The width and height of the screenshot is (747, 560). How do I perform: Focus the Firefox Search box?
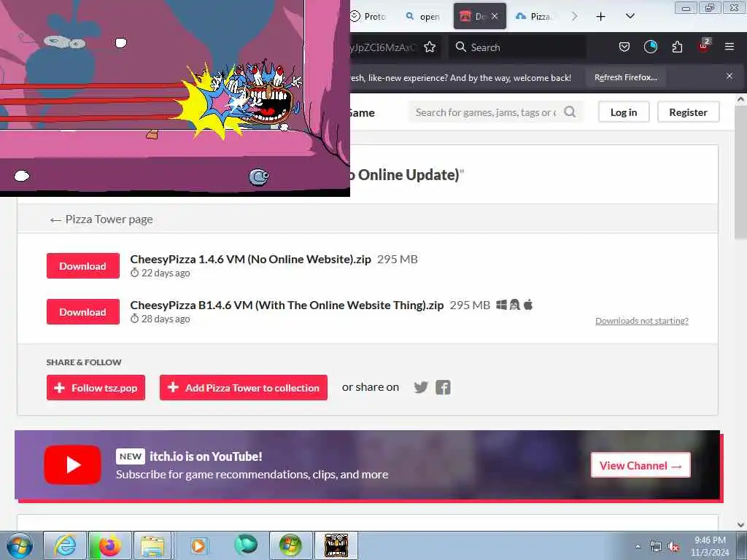coord(517,47)
